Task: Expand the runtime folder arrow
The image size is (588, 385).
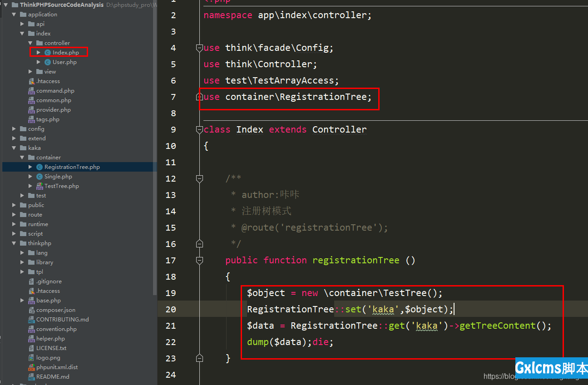Action: coord(14,224)
